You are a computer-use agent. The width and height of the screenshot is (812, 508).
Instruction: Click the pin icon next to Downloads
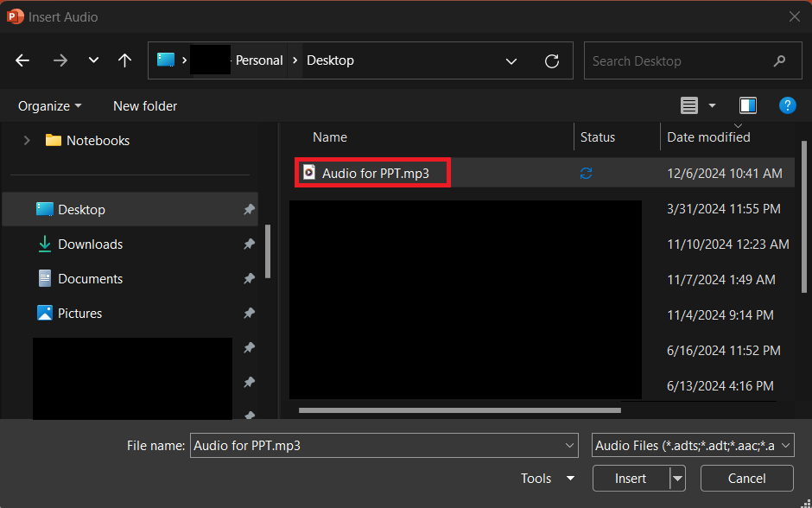pos(249,244)
